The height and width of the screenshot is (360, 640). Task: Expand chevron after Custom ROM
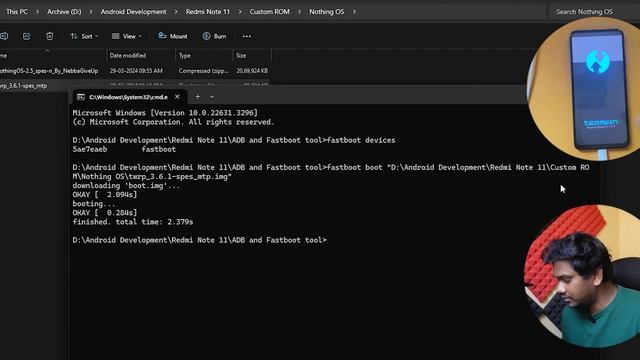coord(299,12)
